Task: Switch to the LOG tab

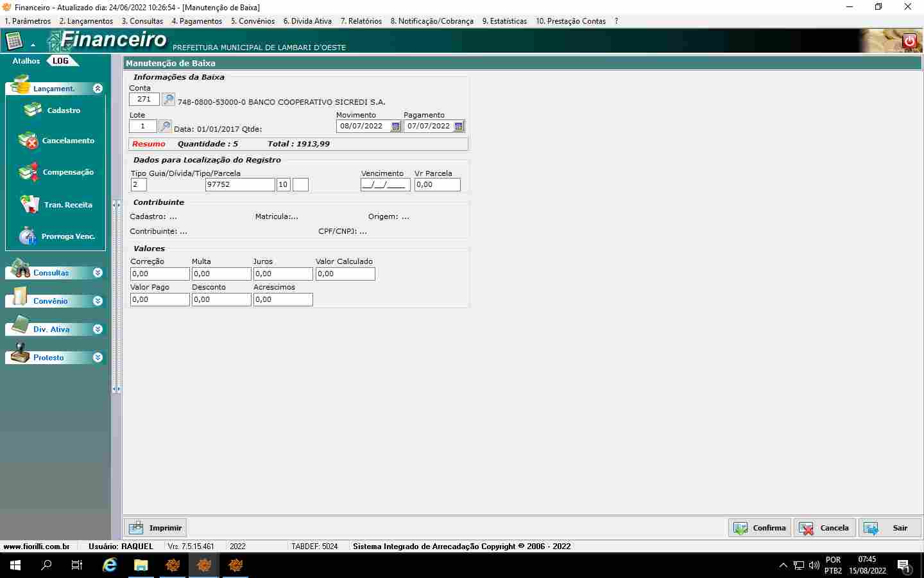Action: click(61, 61)
